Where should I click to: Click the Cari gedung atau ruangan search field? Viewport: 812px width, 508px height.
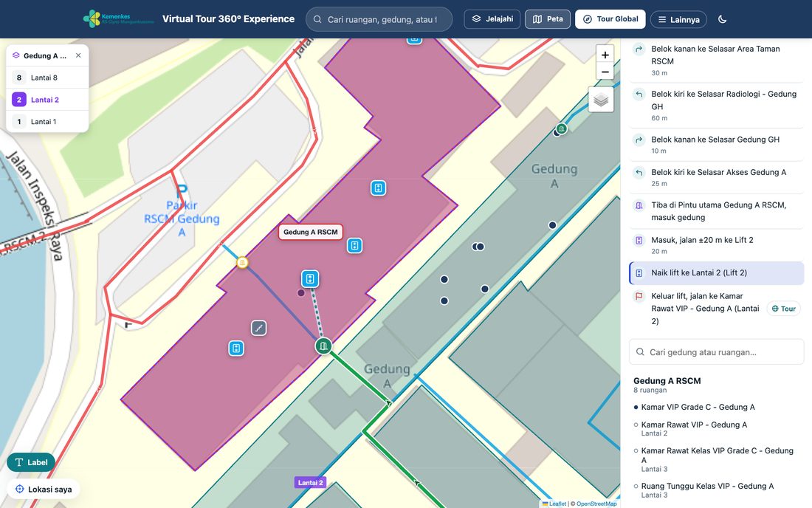pyautogui.click(x=717, y=352)
